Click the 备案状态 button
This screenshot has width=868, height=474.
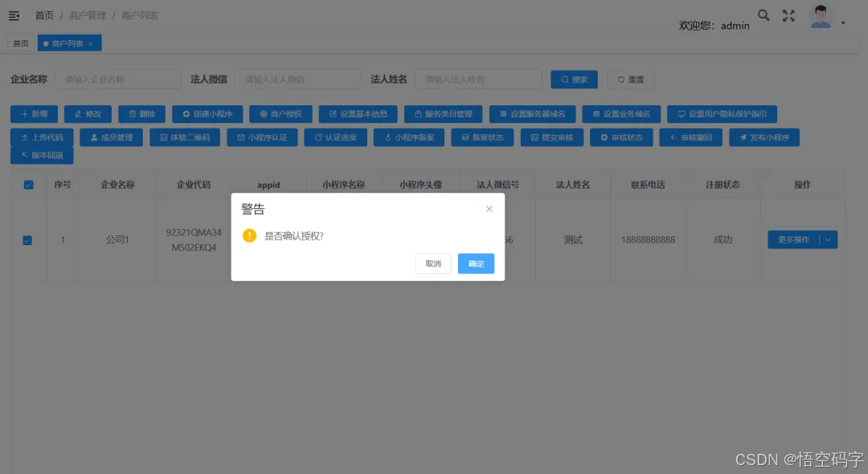click(482, 137)
